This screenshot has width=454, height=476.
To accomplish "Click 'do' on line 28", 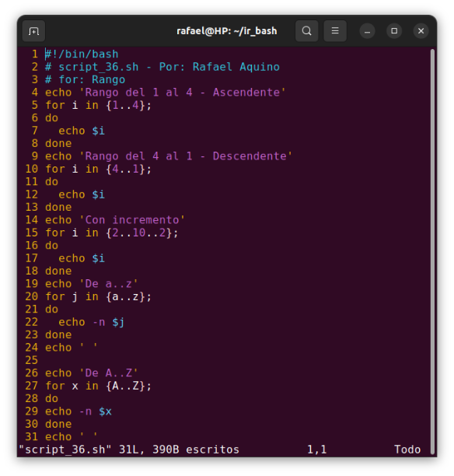I will (x=51, y=398).
